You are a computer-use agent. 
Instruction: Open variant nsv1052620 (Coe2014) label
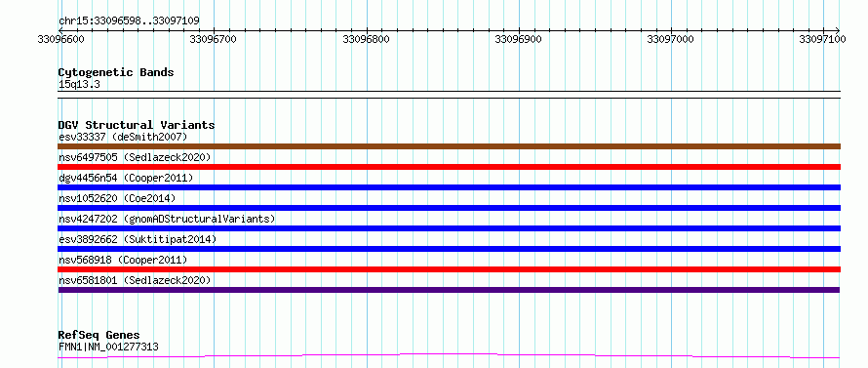tap(117, 198)
